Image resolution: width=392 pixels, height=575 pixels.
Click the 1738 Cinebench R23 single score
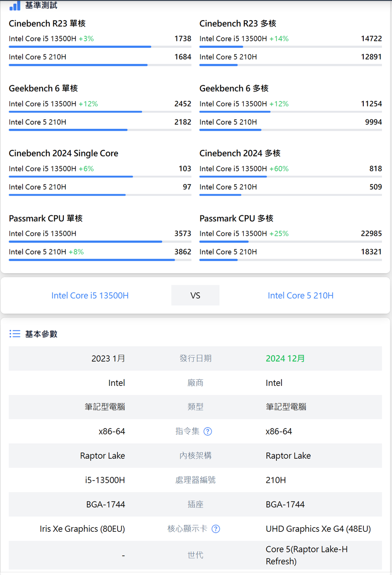pos(183,39)
